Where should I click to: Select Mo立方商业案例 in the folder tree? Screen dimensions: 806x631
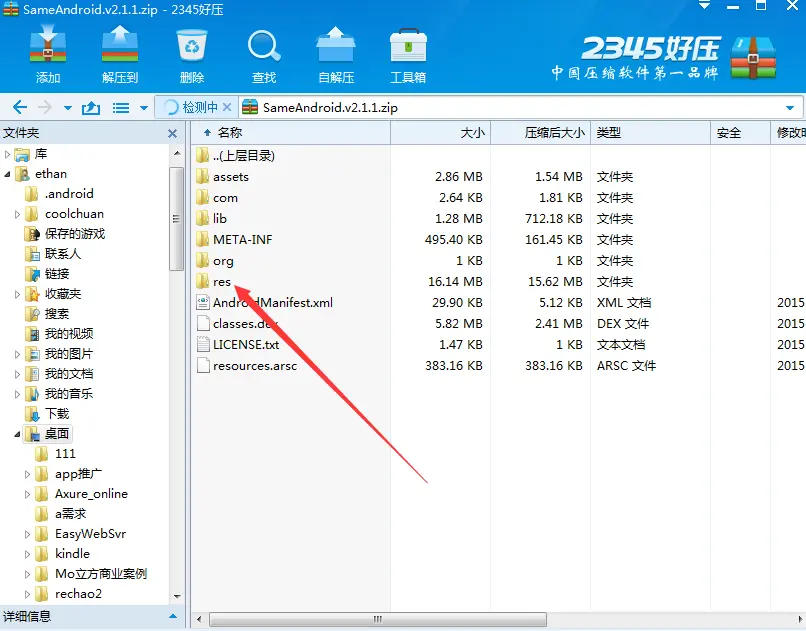pos(91,574)
